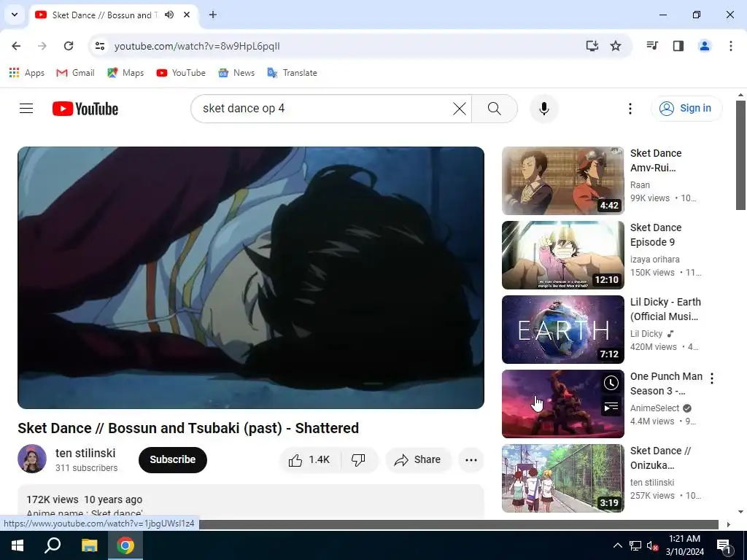Viewport: 747px width, 560px height.
Task: Add One Punch Man video to Watch later
Action: coord(611,383)
